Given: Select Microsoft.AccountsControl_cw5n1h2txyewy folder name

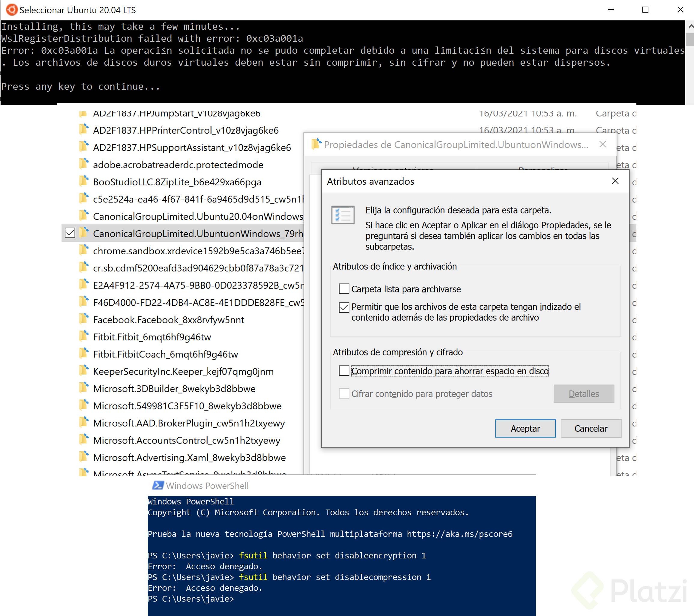Looking at the screenshot, I should 186,441.
